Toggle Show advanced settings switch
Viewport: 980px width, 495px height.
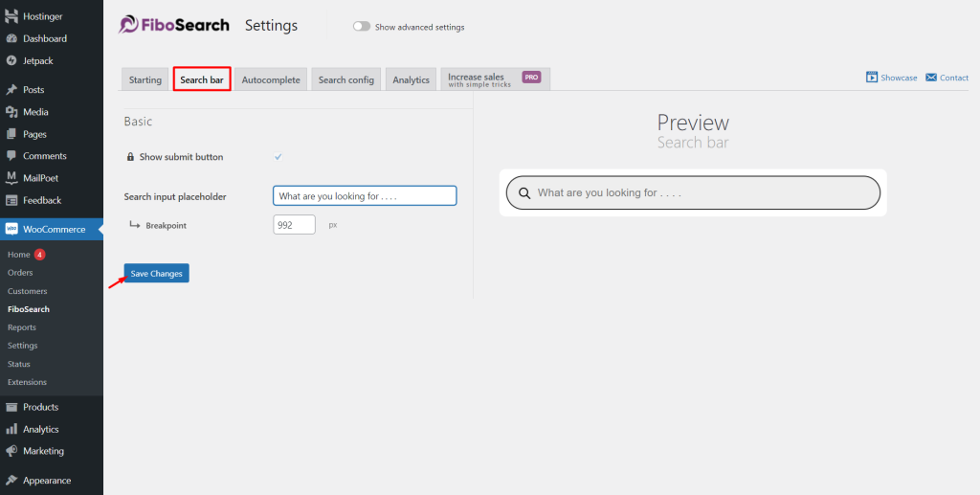[362, 27]
